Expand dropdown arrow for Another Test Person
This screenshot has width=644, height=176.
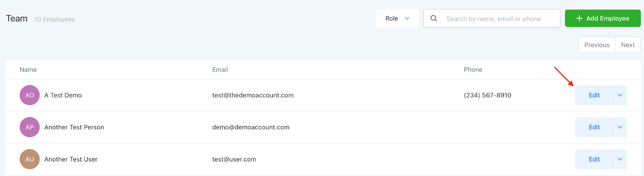tap(620, 127)
